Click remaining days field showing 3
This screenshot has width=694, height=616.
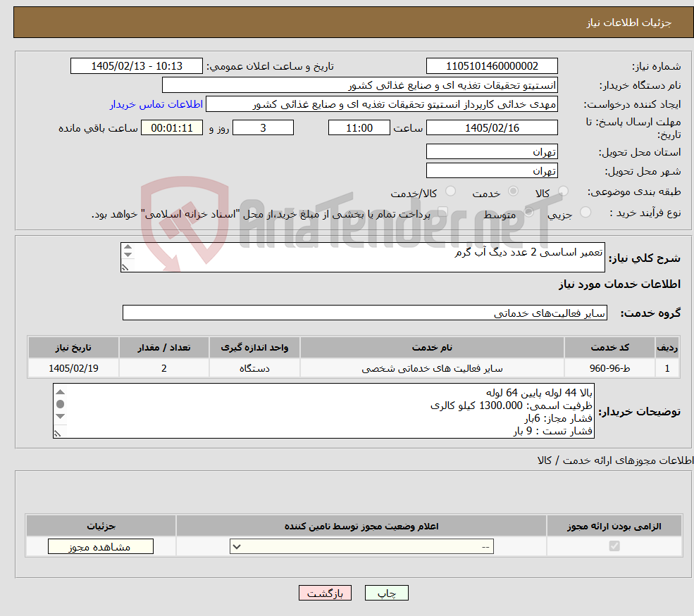(263, 128)
